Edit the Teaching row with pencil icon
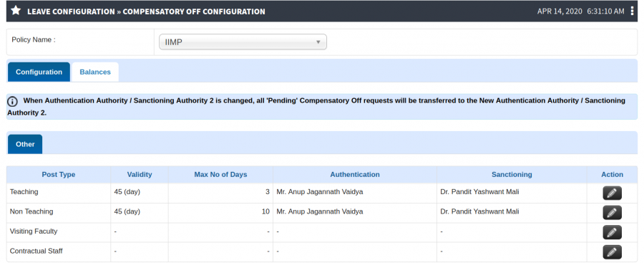Screen dimensions: 644x263 coord(612,193)
